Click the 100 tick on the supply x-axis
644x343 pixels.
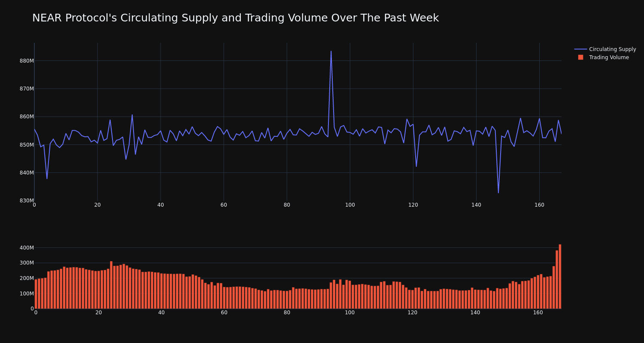[350, 205]
